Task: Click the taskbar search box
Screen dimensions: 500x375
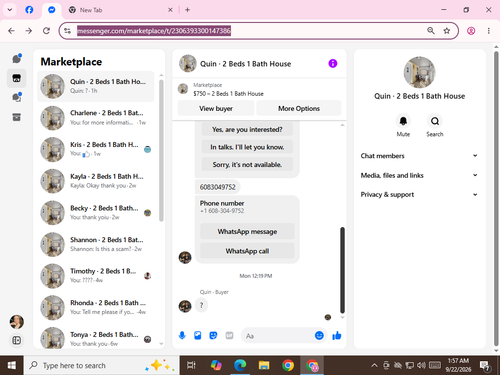Action: point(102,365)
